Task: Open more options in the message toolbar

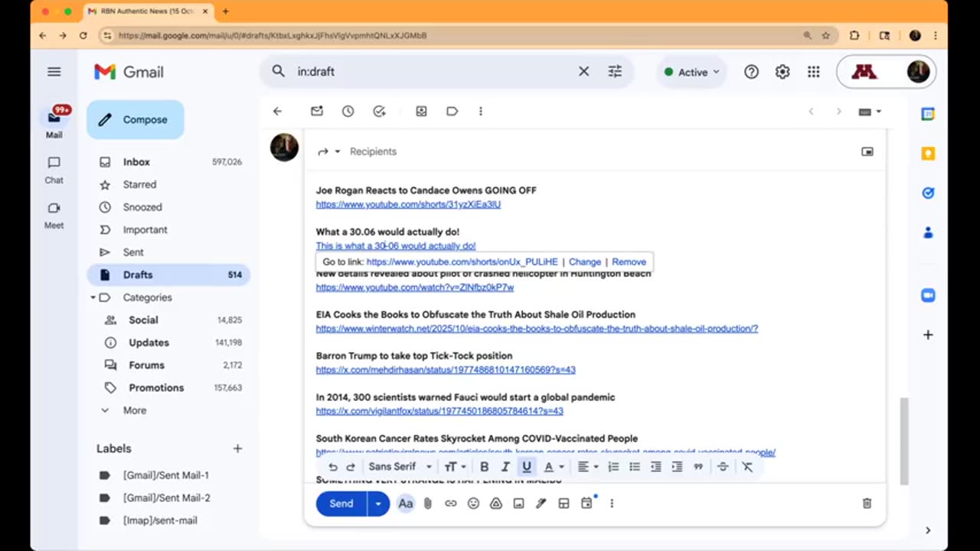Action: point(480,111)
